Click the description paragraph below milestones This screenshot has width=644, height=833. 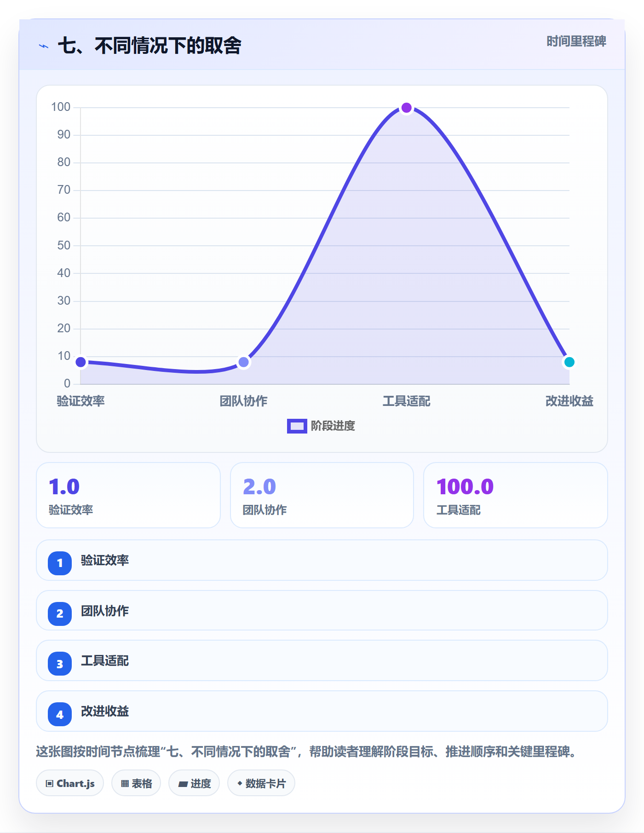(x=306, y=752)
